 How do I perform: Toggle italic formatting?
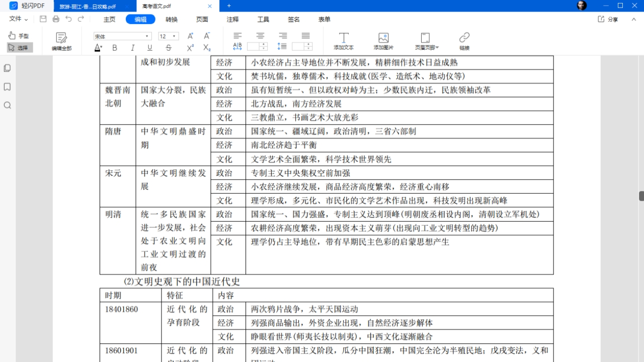(x=132, y=48)
